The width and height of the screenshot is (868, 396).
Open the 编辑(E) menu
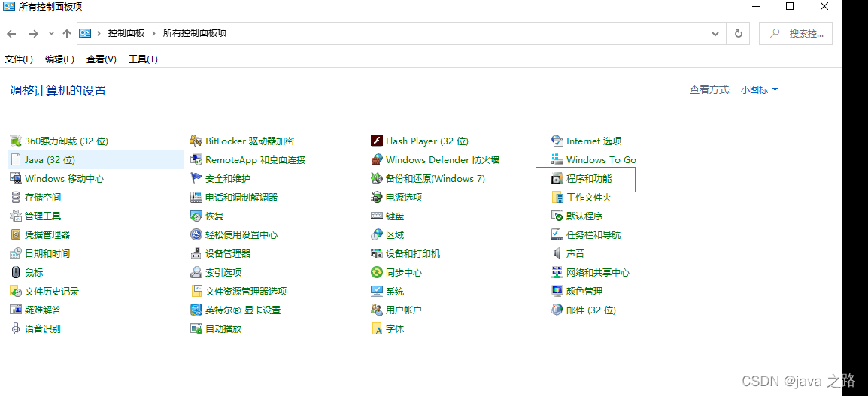click(59, 59)
